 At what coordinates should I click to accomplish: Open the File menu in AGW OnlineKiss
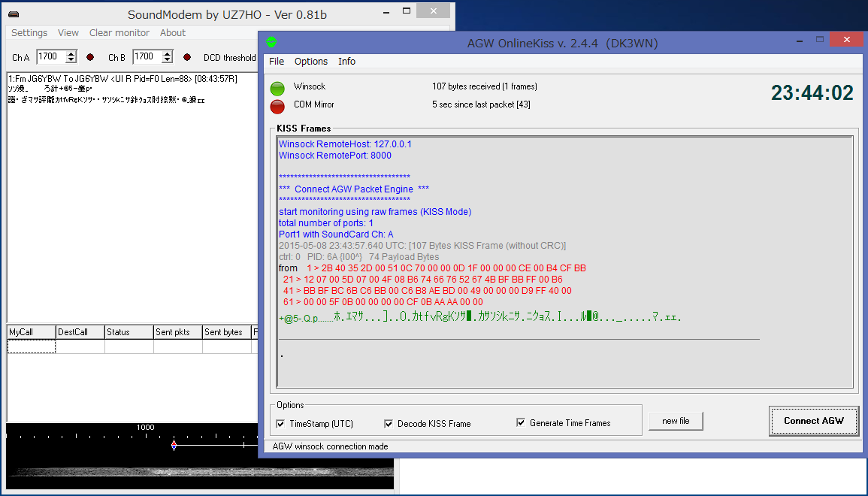pyautogui.click(x=277, y=62)
